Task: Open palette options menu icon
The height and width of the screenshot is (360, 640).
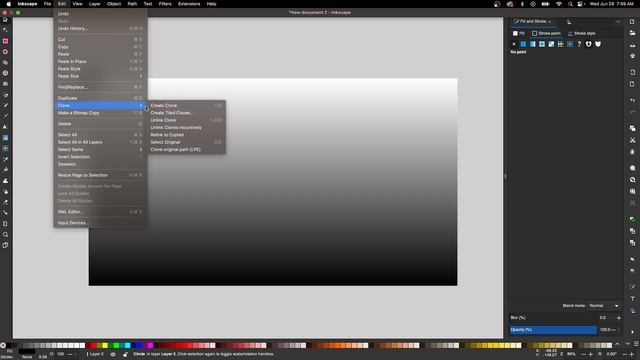Action: (636, 344)
